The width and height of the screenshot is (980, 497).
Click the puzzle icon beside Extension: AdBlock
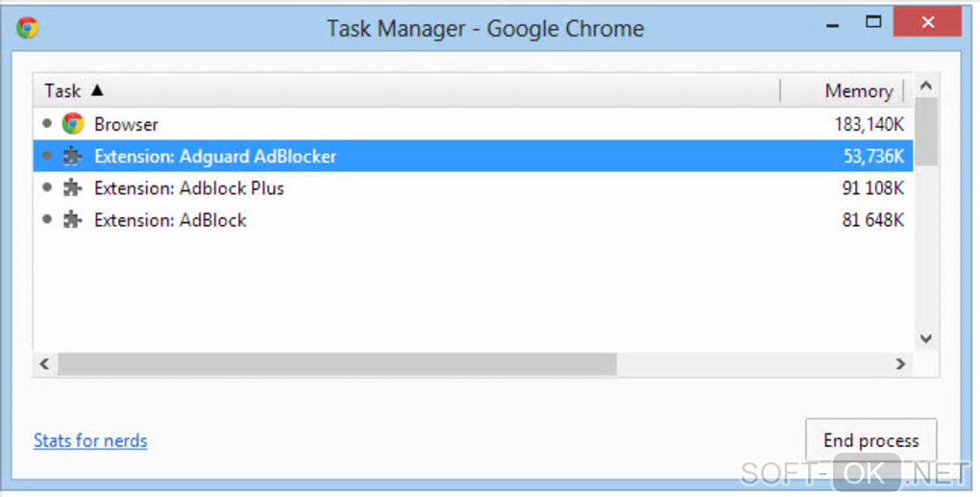click(x=72, y=220)
